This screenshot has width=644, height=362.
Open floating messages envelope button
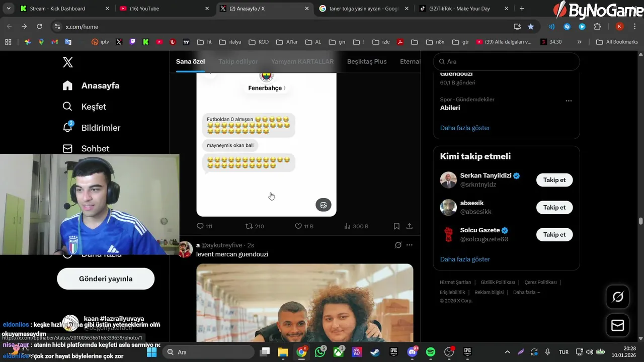click(618, 326)
